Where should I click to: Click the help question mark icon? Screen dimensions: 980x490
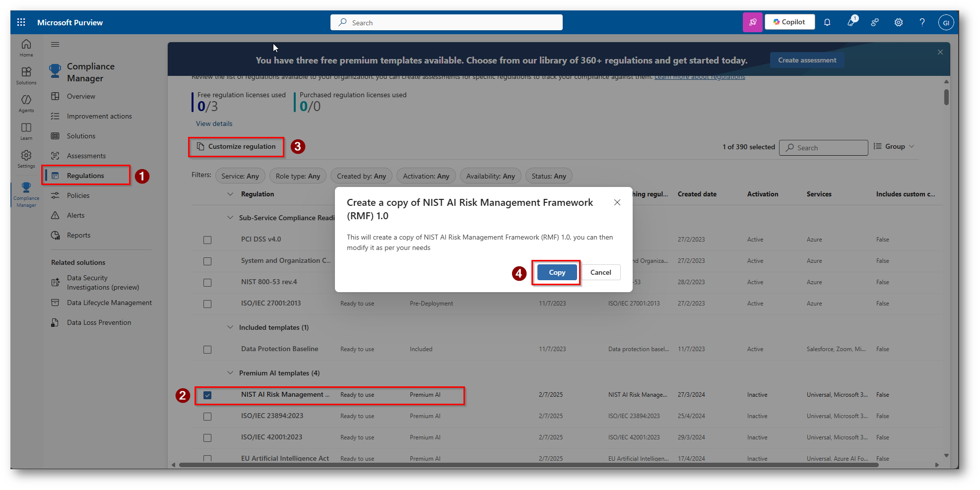click(922, 22)
